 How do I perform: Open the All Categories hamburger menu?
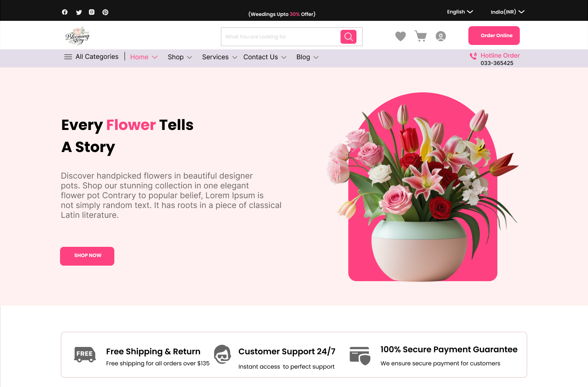click(68, 57)
